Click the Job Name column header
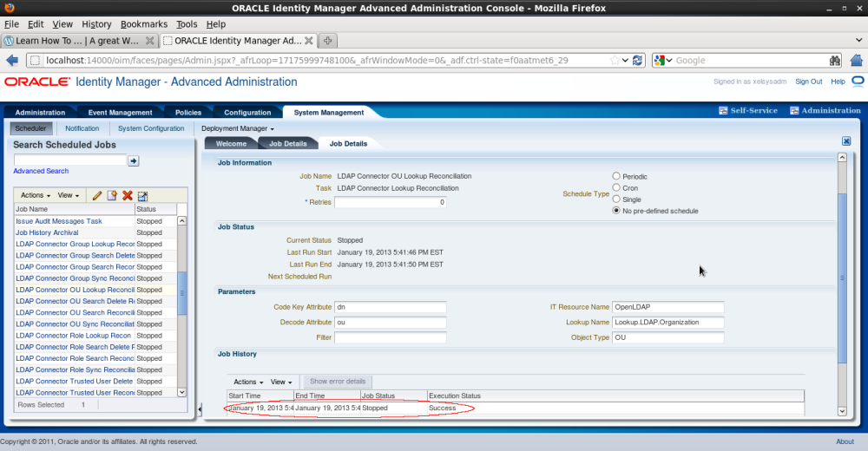The width and height of the screenshot is (868, 451). [75, 209]
